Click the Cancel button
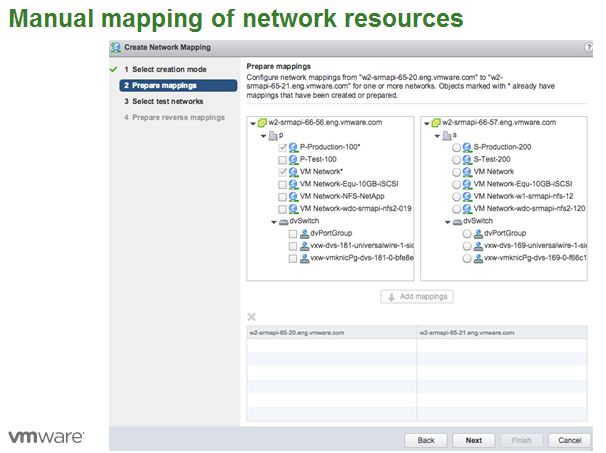Viewport: 606px width, 453px height. pos(568,440)
